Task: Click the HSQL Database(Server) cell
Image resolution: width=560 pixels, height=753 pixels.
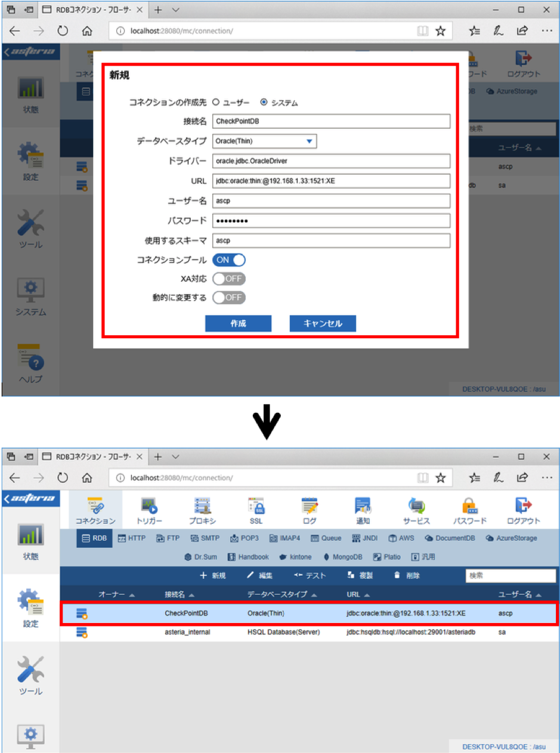Action: point(283,632)
